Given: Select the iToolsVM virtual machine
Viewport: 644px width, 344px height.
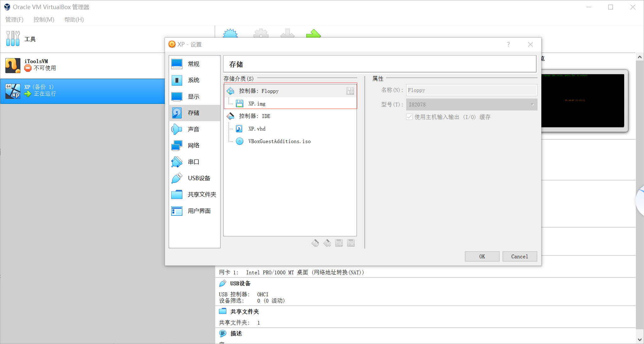Looking at the screenshot, I should pyautogui.click(x=83, y=65).
